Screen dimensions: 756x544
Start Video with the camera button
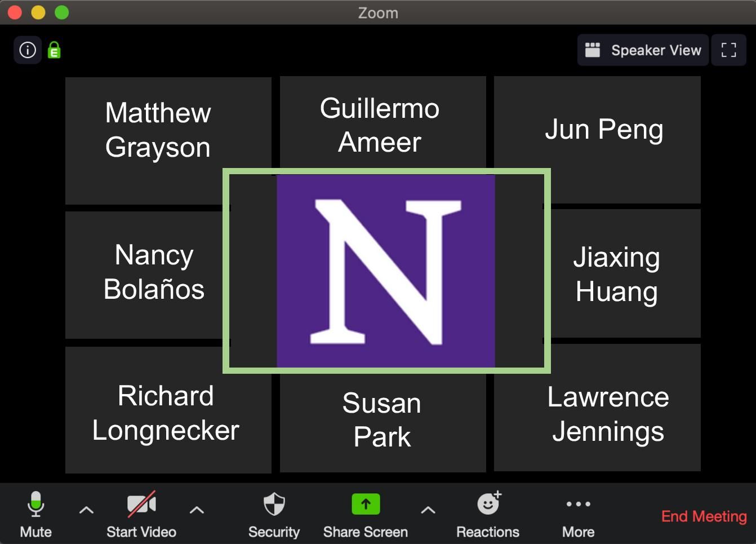(141, 515)
